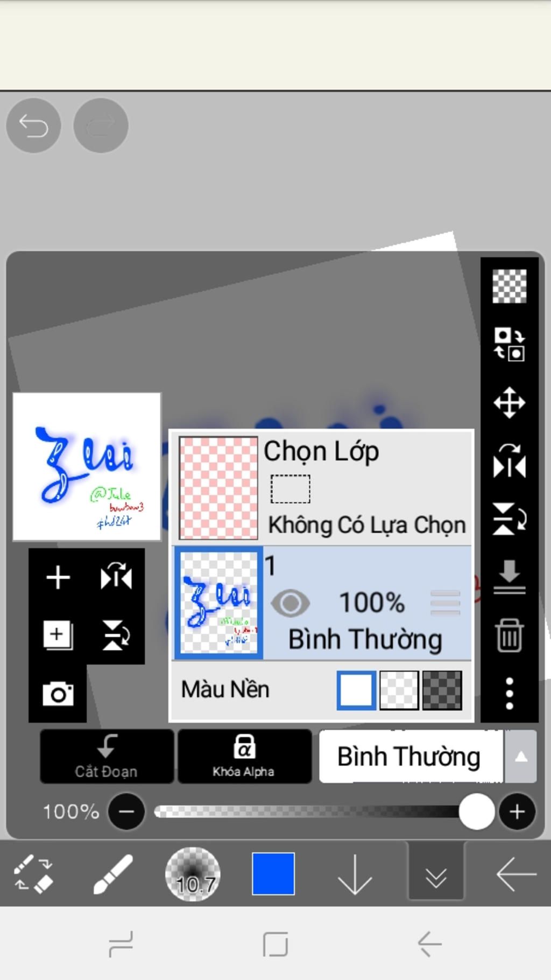The image size is (551, 980).
Task: Choose white Màu Nền background option
Action: (x=356, y=690)
